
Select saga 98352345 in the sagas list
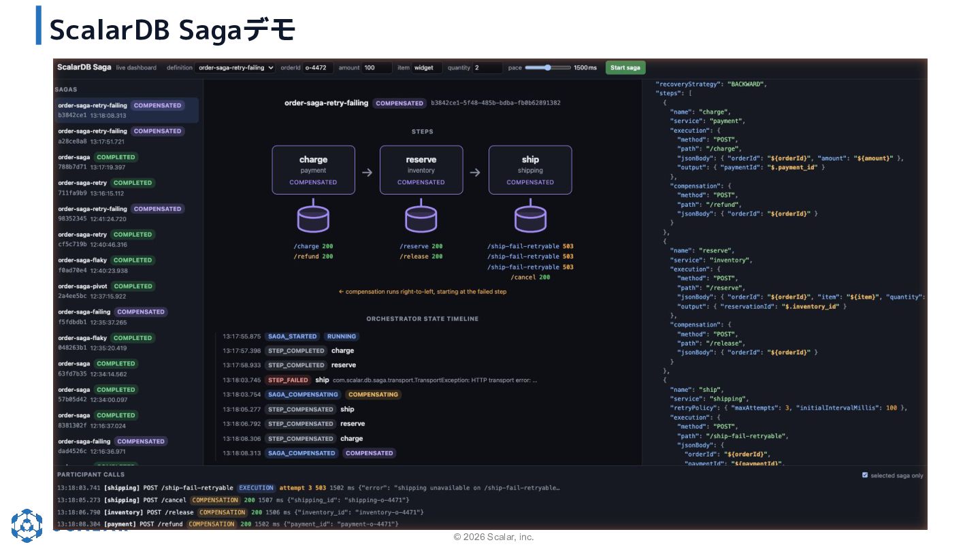pyautogui.click(x=127, y=214)
